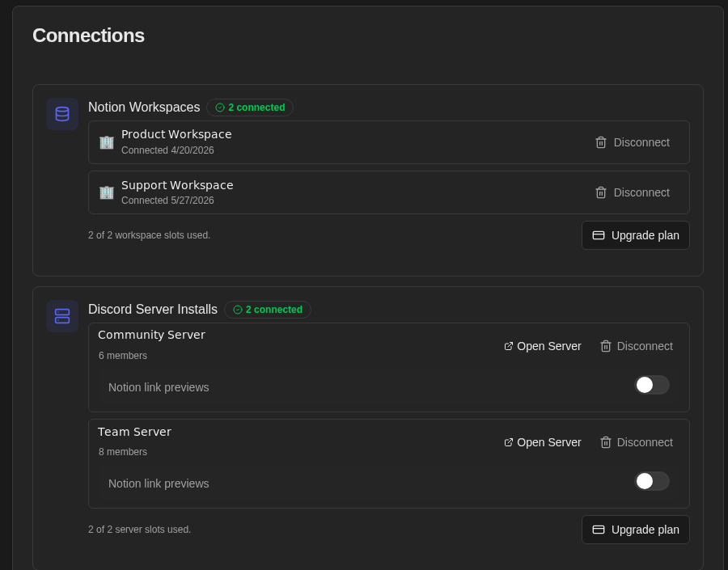The height and width of the screenshot is (570, 728).
Task: Click the Discord '2 connected' badge
Action: click(268, 310)
